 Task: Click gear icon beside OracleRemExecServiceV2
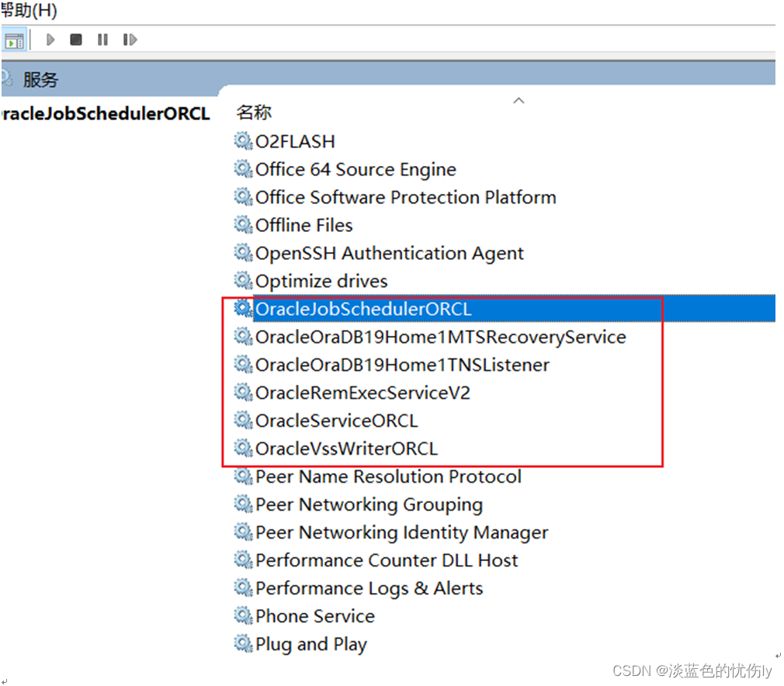pos(244,393)
